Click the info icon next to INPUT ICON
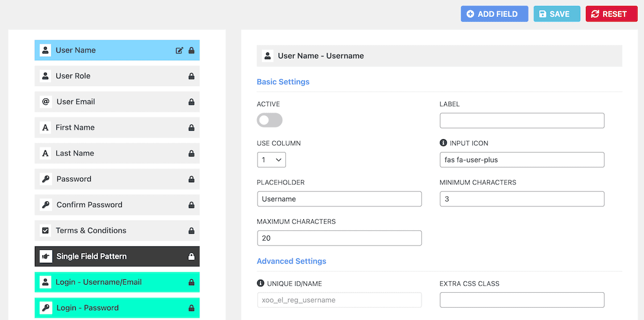The width and height of the screenshot is (644, 320). (444, 143)
